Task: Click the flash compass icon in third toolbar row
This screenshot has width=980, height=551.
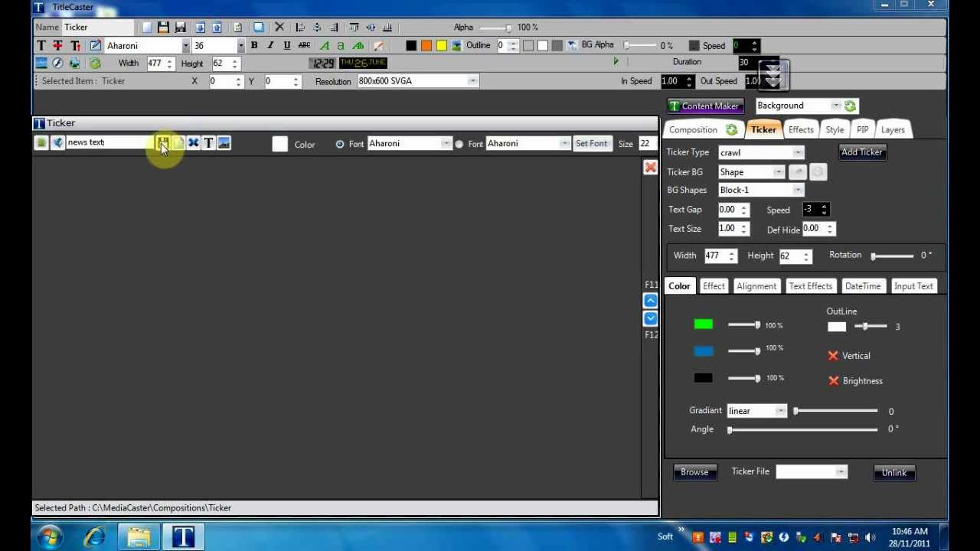Action: (x=57, y=64)
